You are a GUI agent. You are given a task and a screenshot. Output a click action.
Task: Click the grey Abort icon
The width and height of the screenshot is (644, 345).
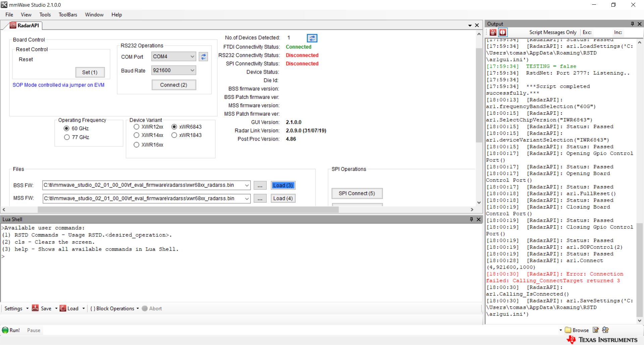point(145,308)
